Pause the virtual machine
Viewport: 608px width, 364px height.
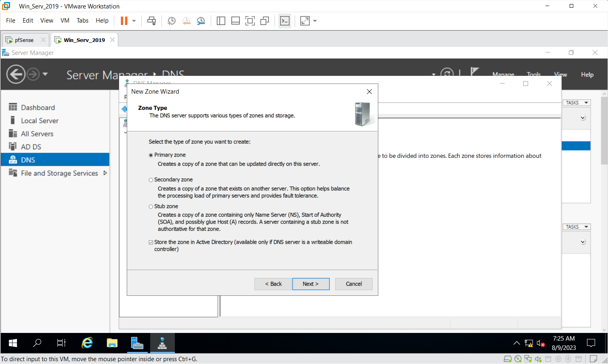tap(124, 21)
